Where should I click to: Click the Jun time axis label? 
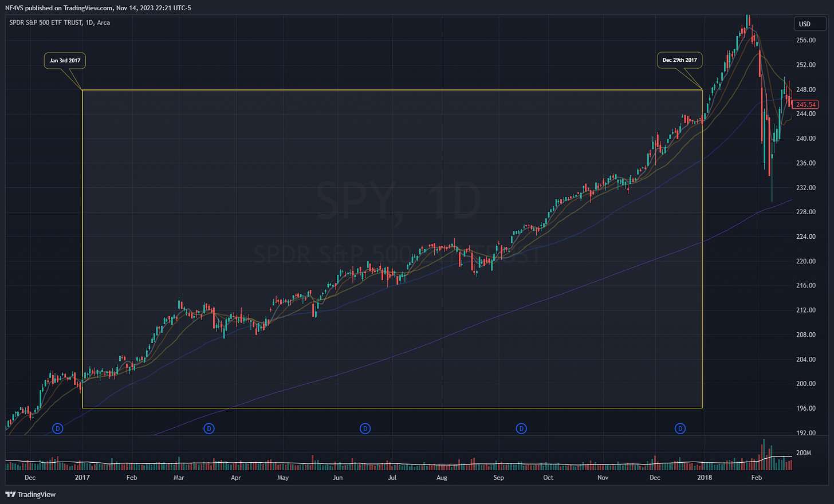337,478
